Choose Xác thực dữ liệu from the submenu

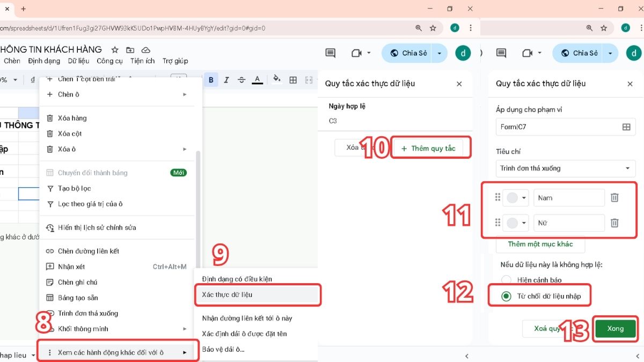pos(257,294)
